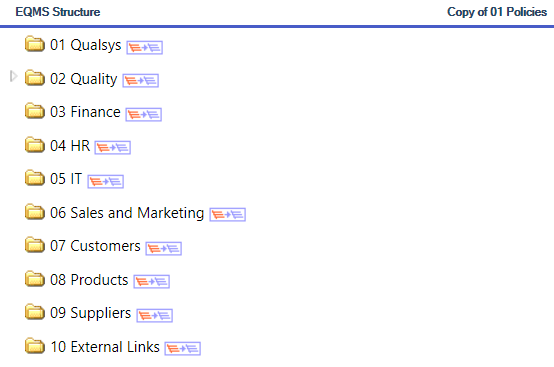Image resolution: width=554 pixels, height=367 pixels.
Task: Click the copy-structure icon beside 02 Quality
Action: (x=141, y=81)
